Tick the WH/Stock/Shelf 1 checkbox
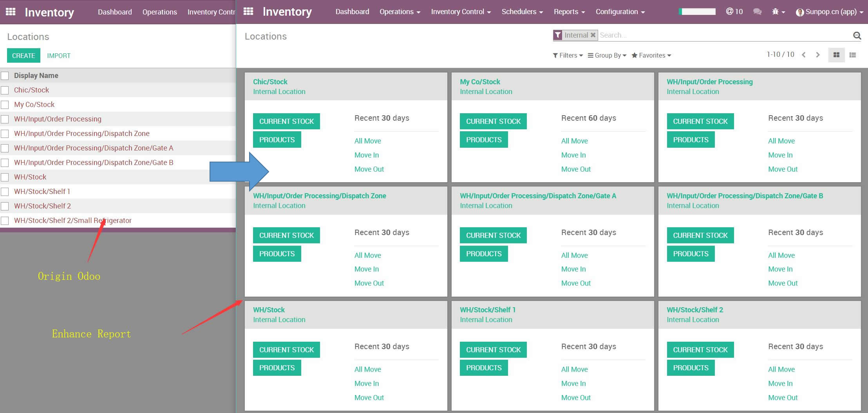This screenshot has height=413, width=868. pyautogui.click(x=5, y=192)
